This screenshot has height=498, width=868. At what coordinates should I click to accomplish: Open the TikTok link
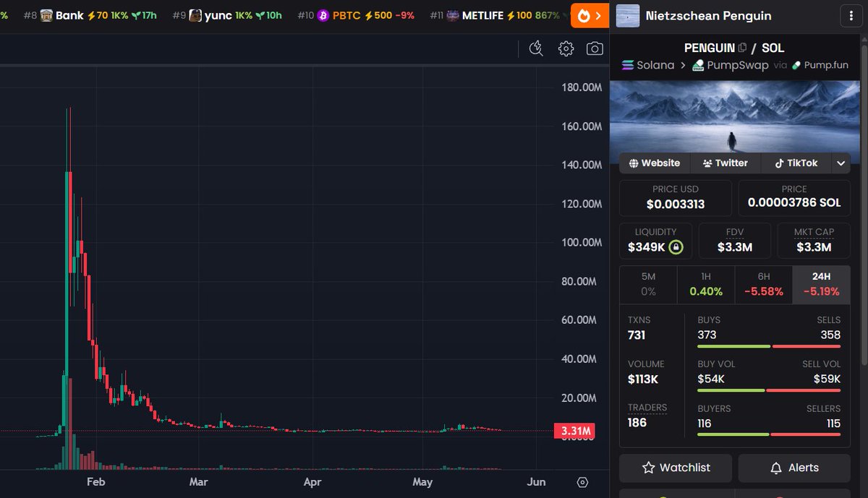click(796, 163)
